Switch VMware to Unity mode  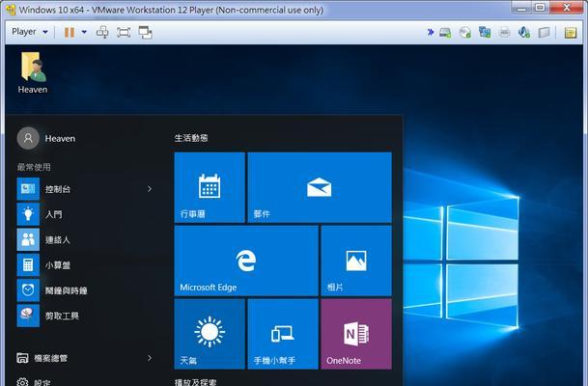click(x=145, y=32)
